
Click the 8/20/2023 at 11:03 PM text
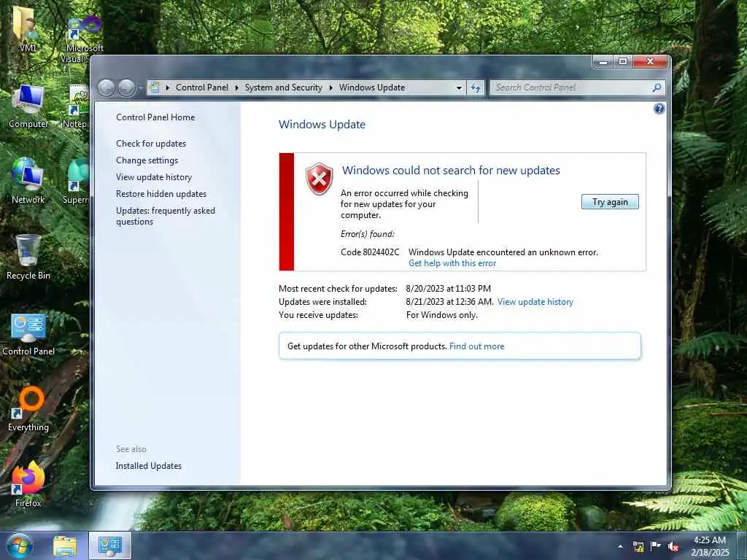[449, 289]
